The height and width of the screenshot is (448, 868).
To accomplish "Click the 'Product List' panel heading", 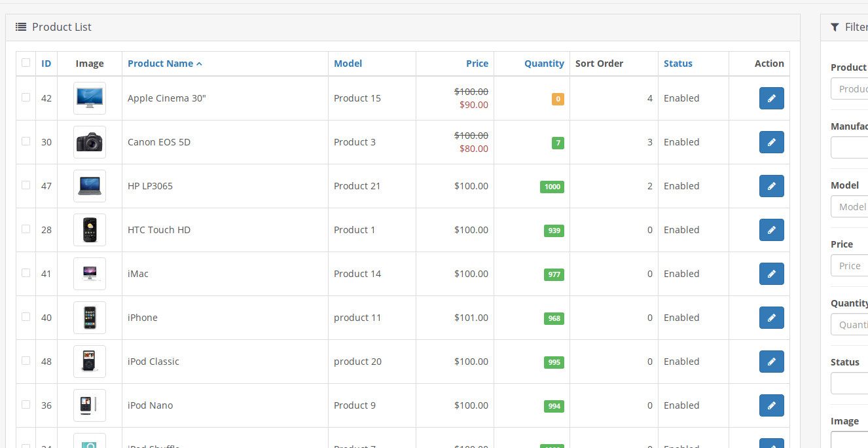I will coord(62,27).
